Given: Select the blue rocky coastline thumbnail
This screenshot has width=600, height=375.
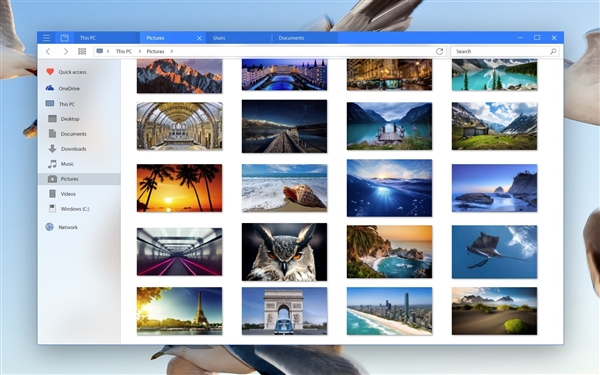Looking at the screenshot, I should (x=494, y=188).
